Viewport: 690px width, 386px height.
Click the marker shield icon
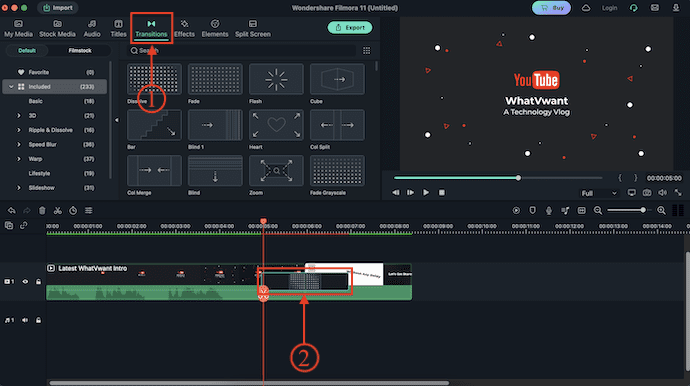[x=532, y=211]
